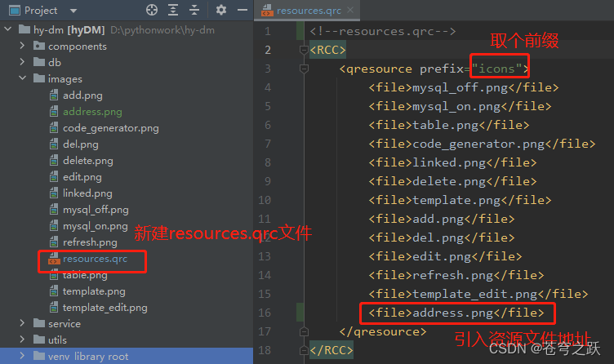Viewport: 614px width, 364px height.
Task: Expand the utils folder
Action: point(22,340)
